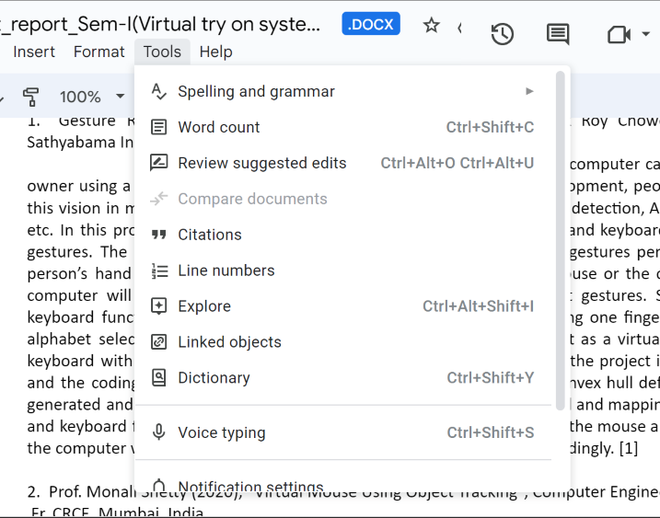Open the comments history icon

558,33
